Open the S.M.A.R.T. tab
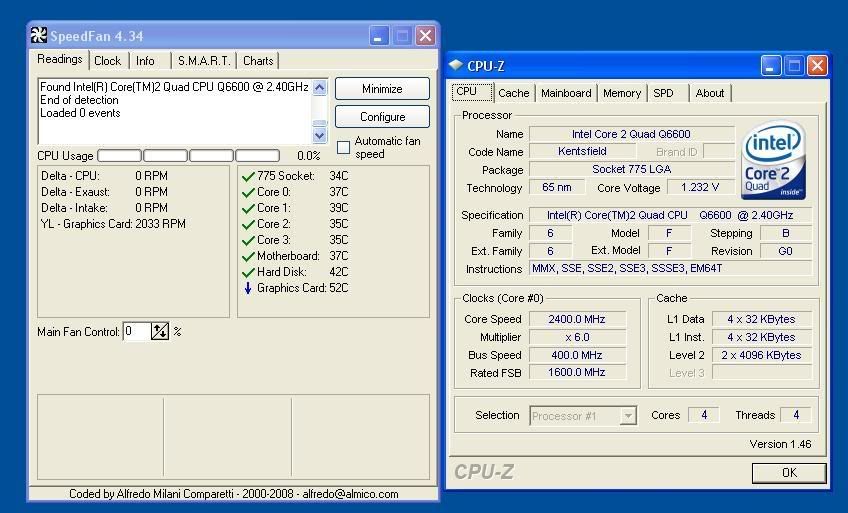The height and width of the screenshot is (513, 848). 204,61
